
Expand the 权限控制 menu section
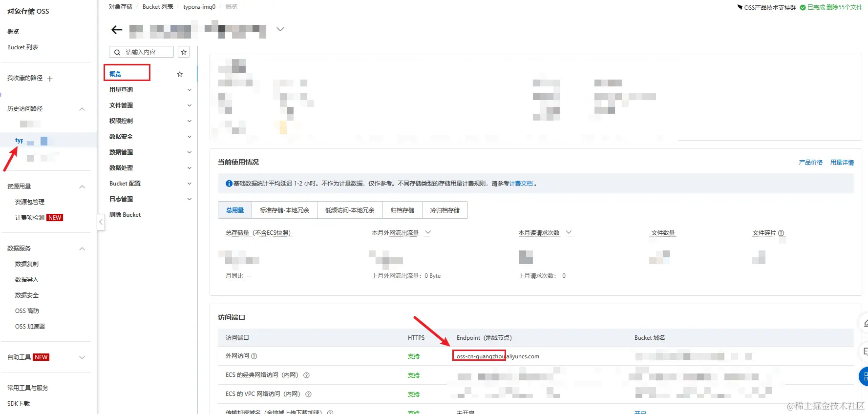190,121
